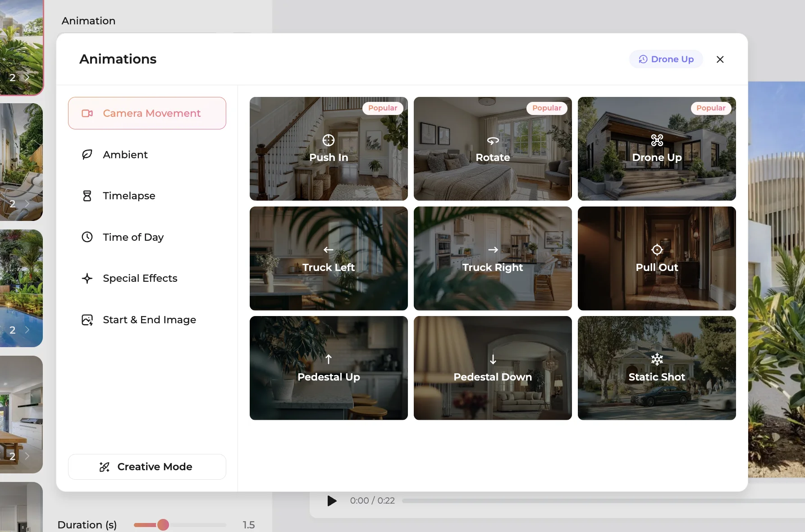Open the Time of Day category
Viewport: 805px width, 532px height.
coord(147,237)
